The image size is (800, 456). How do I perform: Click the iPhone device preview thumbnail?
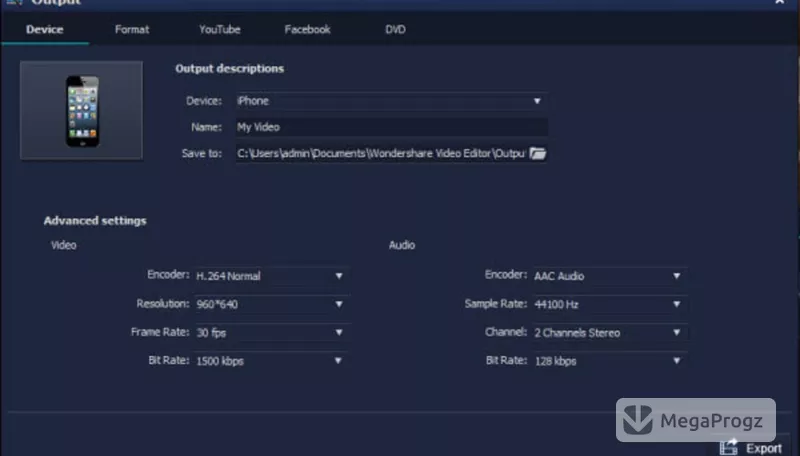(82, 110)
